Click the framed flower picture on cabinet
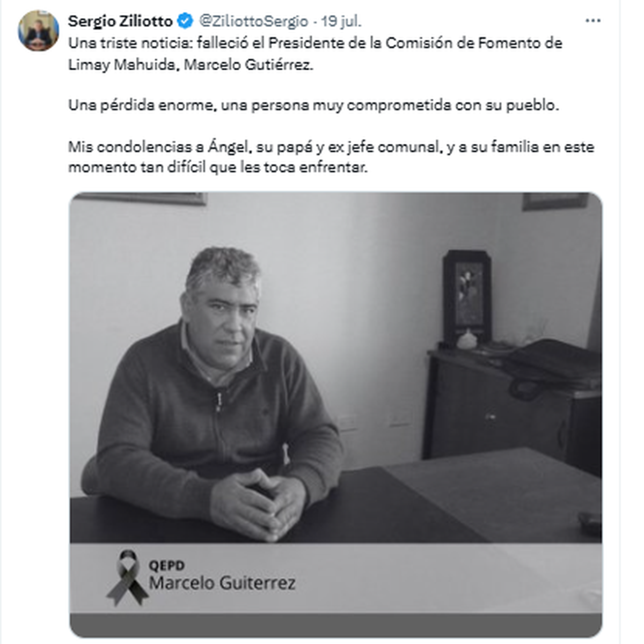 [x=467, y=297]
